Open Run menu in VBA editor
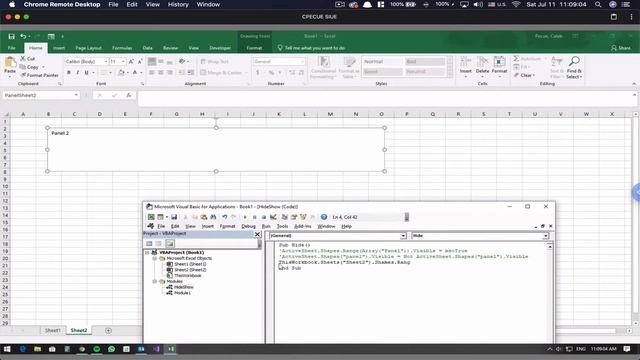This screenshot has height=360, width=640. tap(266, 227)
